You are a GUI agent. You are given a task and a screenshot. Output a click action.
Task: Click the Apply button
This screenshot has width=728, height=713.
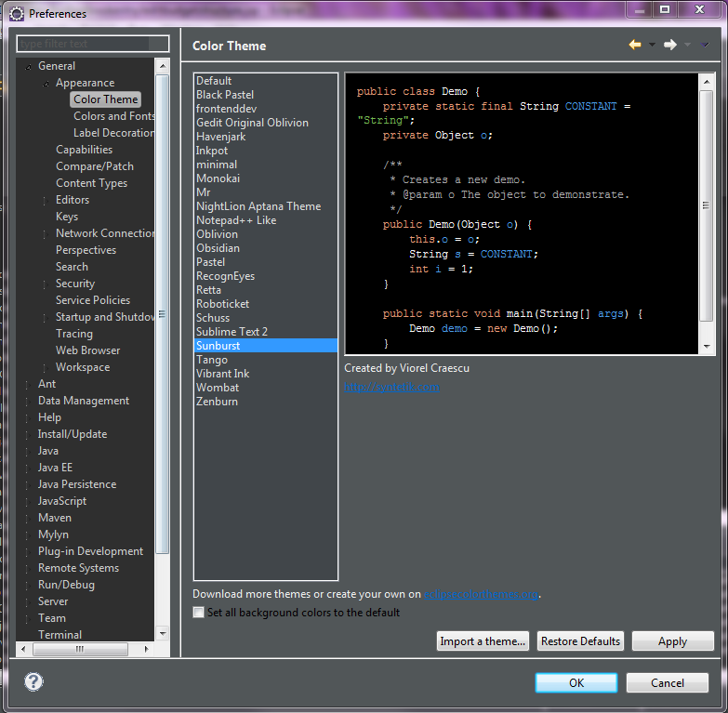[672, 641]
